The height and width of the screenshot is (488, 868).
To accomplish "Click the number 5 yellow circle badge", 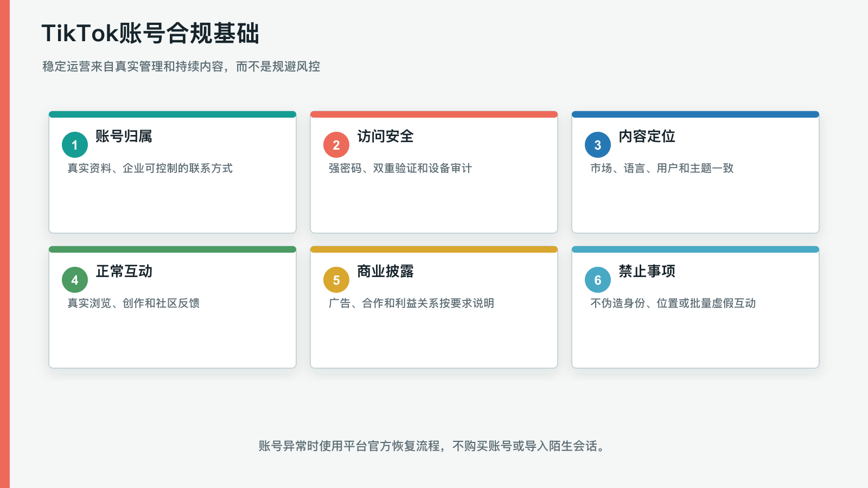I will (336, 280).
